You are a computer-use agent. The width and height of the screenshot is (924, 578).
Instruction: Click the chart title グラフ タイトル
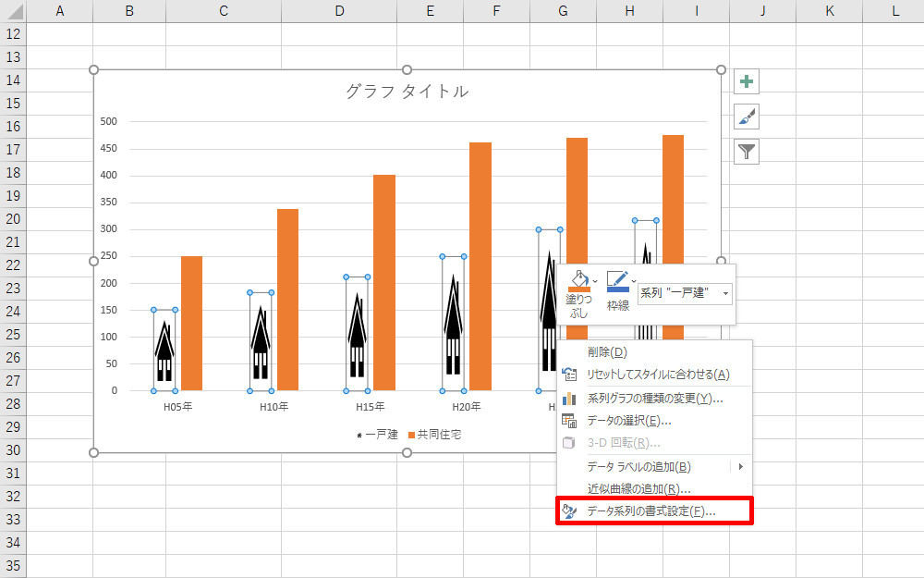coord(407,92)
